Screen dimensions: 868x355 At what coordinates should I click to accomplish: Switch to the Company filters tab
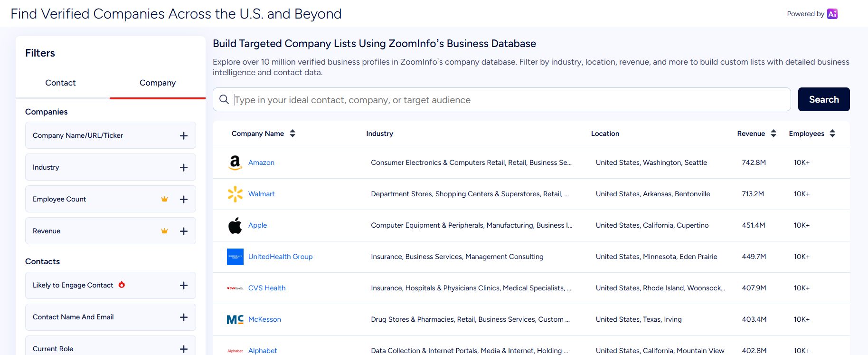click(x=158, y=83)
